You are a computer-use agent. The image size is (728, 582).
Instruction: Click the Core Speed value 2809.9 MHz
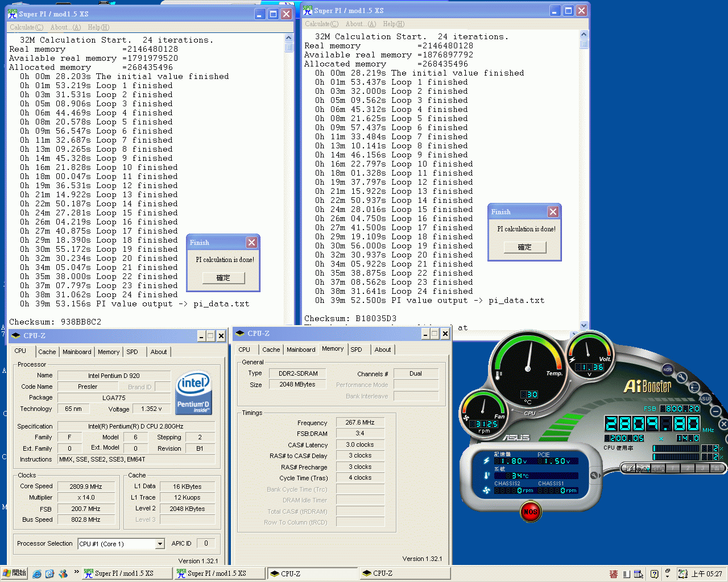point(86,487)
